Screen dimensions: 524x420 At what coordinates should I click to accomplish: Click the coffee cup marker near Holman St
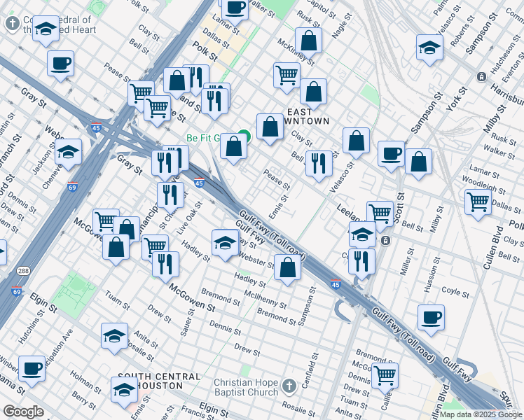tap(32, 368)
